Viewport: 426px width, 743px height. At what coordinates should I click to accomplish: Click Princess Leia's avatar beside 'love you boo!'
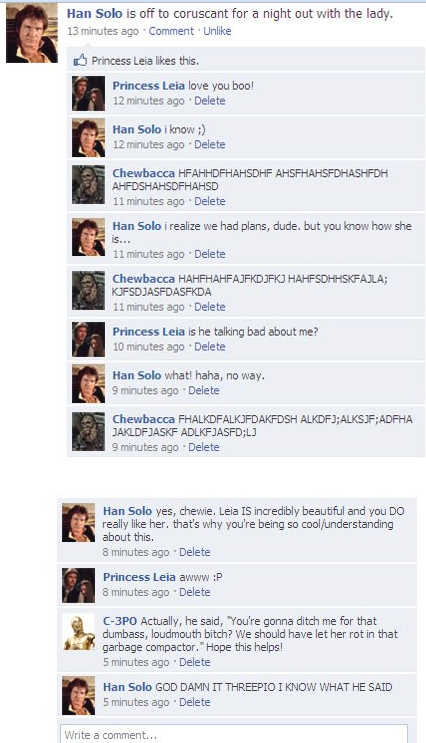(88, 93)
